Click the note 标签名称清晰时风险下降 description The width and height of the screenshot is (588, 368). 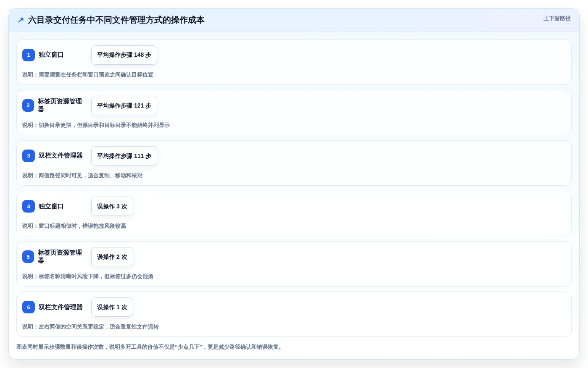click(88, 276)
